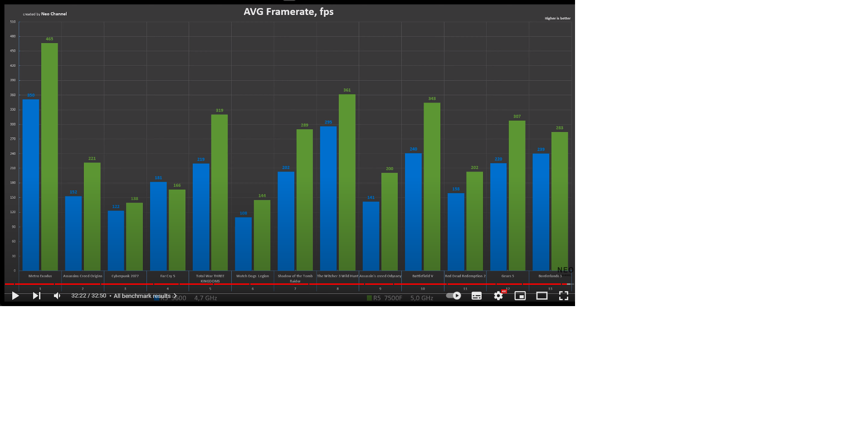868x424 pixels.
Task: Click the 32:22 / 32:50 time display
Action: pos(88,296)
